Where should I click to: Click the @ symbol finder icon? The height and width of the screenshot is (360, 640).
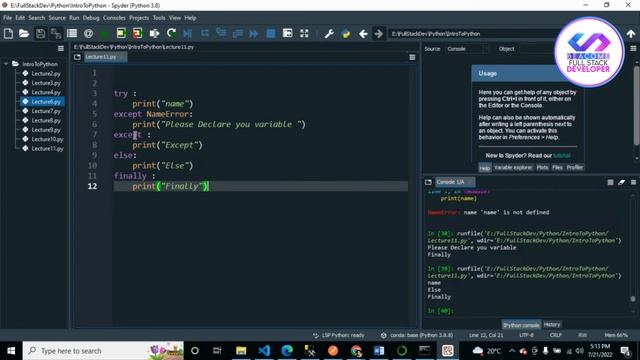pyautogui.click(x=88, y=33)
